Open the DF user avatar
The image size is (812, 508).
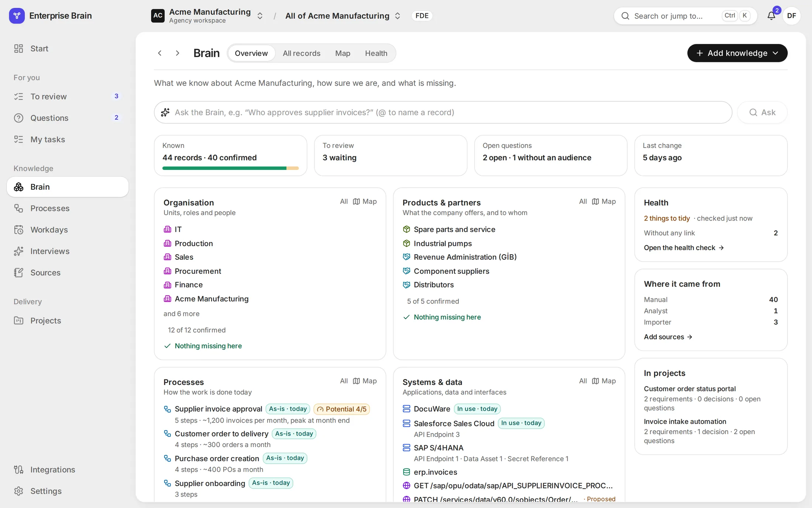(x=791, y=16)
